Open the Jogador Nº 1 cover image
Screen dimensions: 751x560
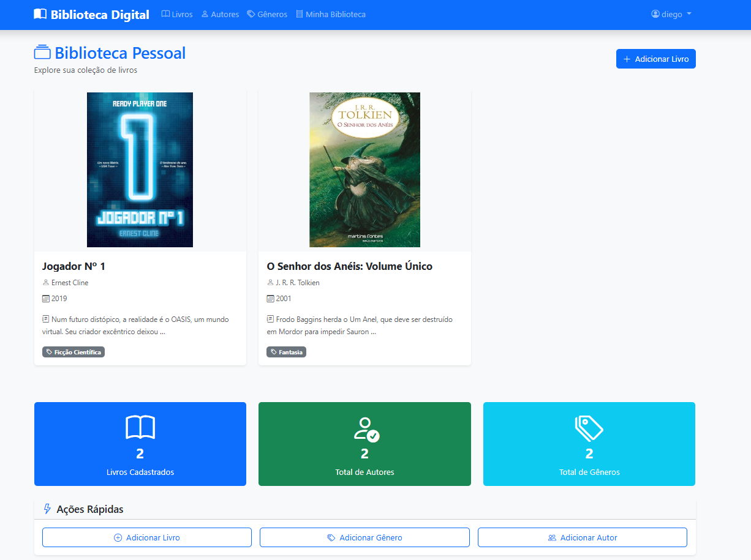[x=140, y=170]
